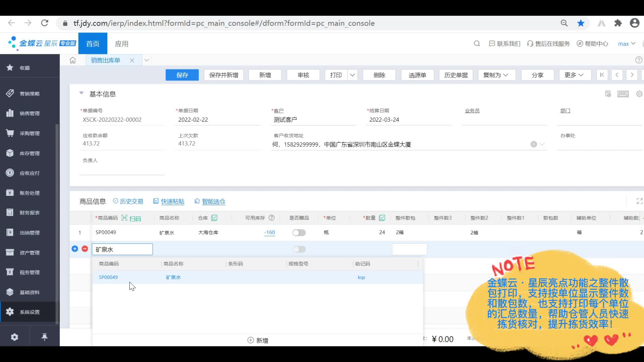Toggle the 数量 column checkbox

tap(382, 218)
